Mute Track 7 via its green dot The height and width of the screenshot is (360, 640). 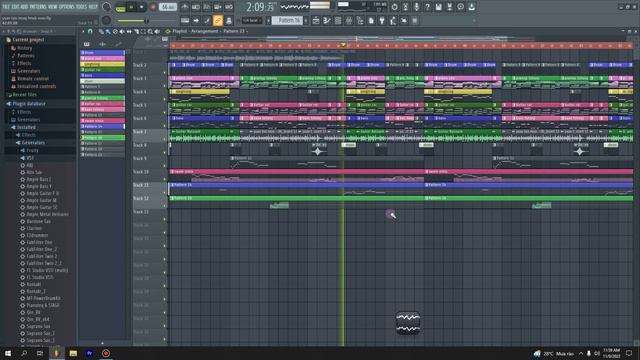click(x=165, y=139)
